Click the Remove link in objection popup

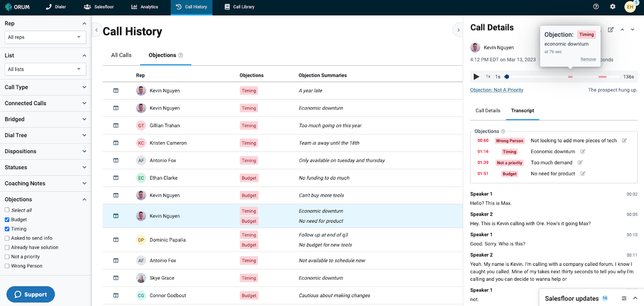588,59
